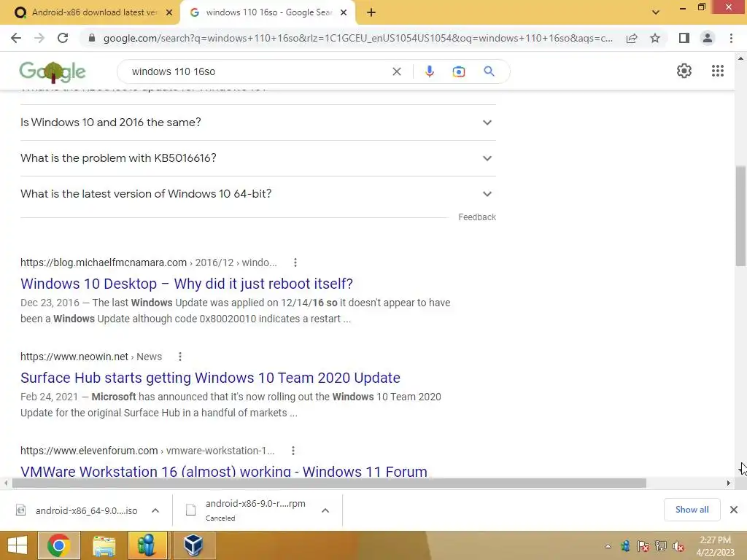Search by image with camera icon
This screenshot has height=560, width=747.
pyautogui.click(x=459, y=71)
